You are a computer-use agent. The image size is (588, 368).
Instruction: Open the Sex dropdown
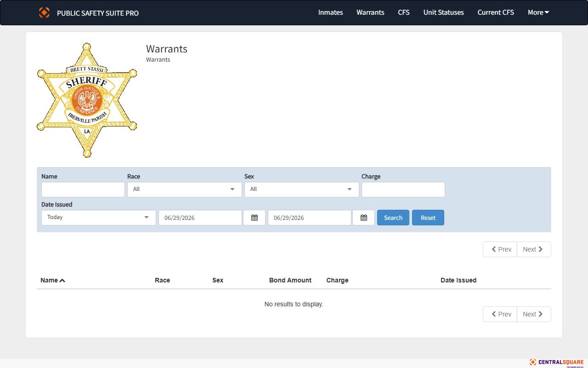click(302, 190)
